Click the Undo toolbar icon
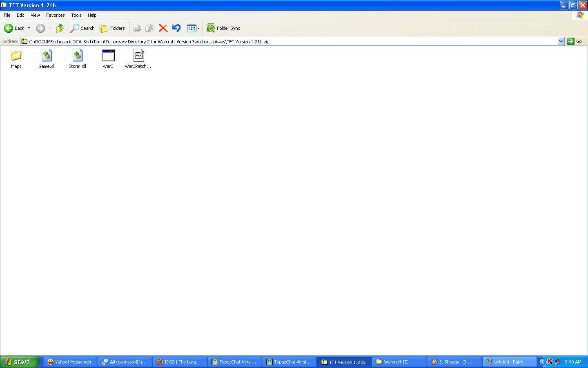The height and width of the screenshot is (368, 588). 176,28
